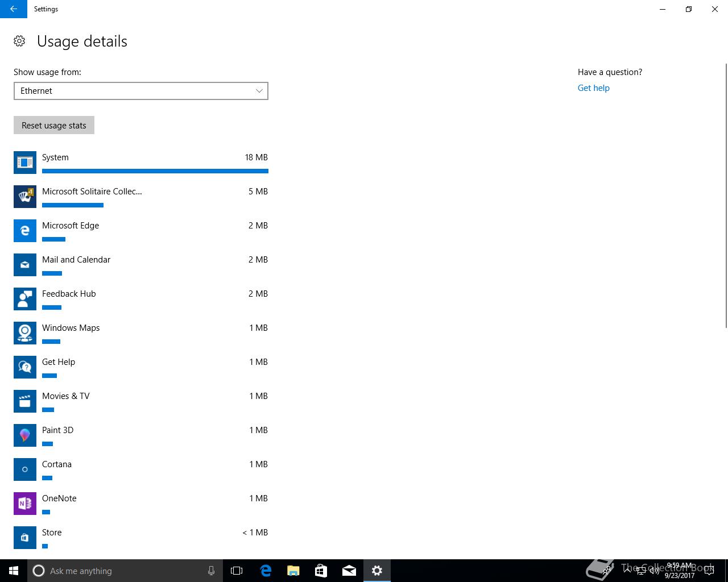Screen dimensions: 728x582
Task: Click the Ask me anything search box
Action: (125, 571)
